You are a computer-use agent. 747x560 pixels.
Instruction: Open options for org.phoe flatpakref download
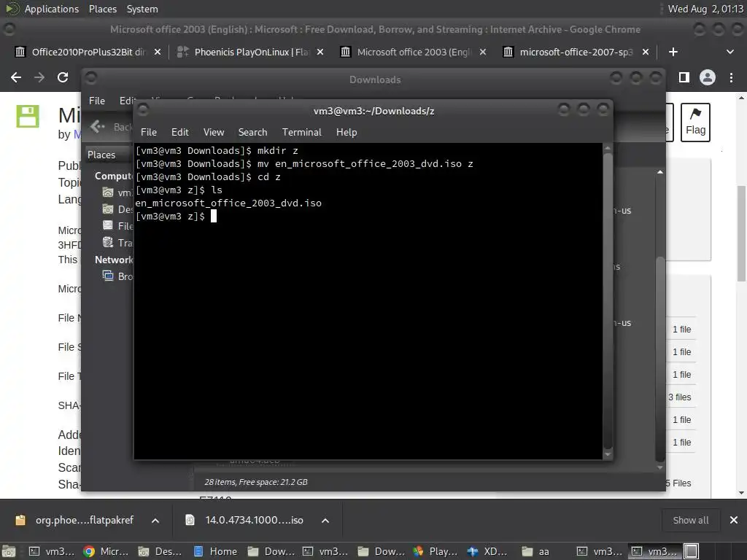[x=155, y=521]
